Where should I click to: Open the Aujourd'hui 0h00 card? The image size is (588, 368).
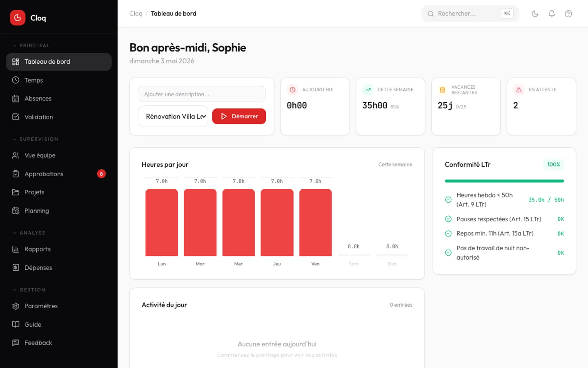tap(315, 106)
